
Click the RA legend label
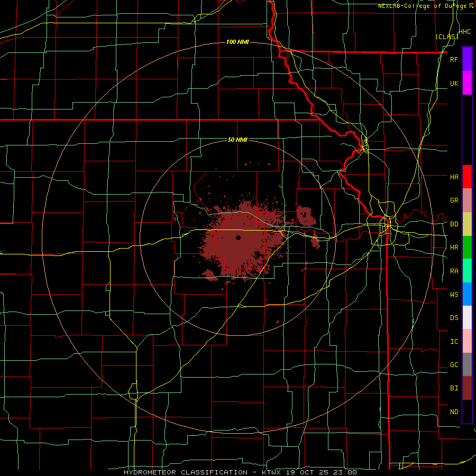[454, 271]
